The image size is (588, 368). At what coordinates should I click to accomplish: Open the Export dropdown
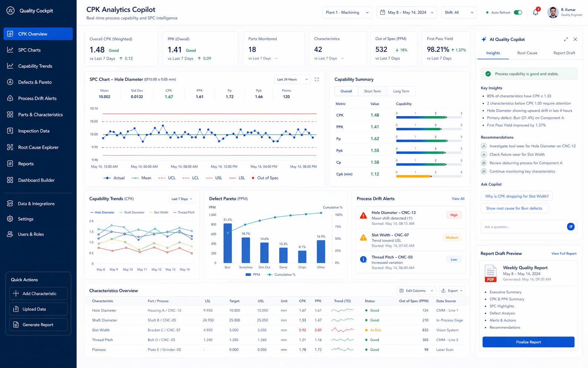pyautogui.click(x=452, y=290)
